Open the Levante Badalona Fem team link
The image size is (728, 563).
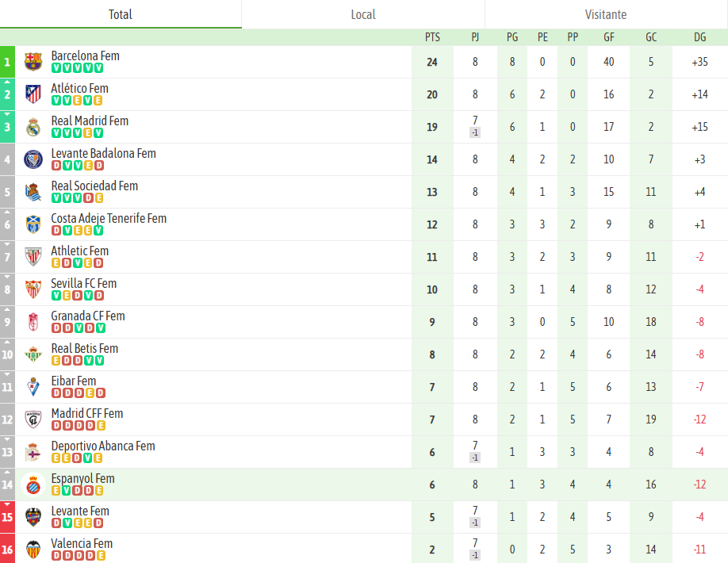tap(103, 153)
